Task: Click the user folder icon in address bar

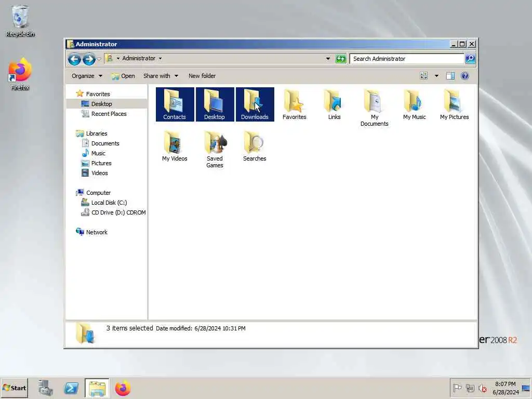Action: [x=109, y=58]
